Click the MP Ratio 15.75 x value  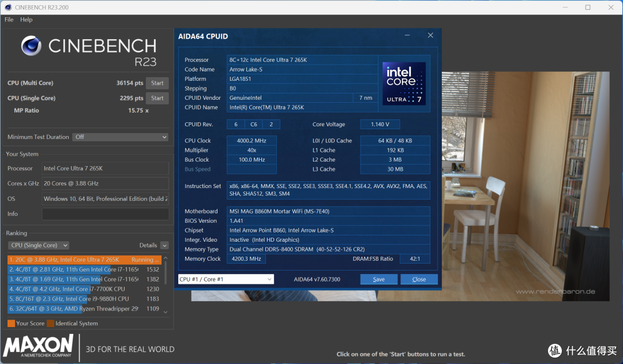[x=138, y=111]
